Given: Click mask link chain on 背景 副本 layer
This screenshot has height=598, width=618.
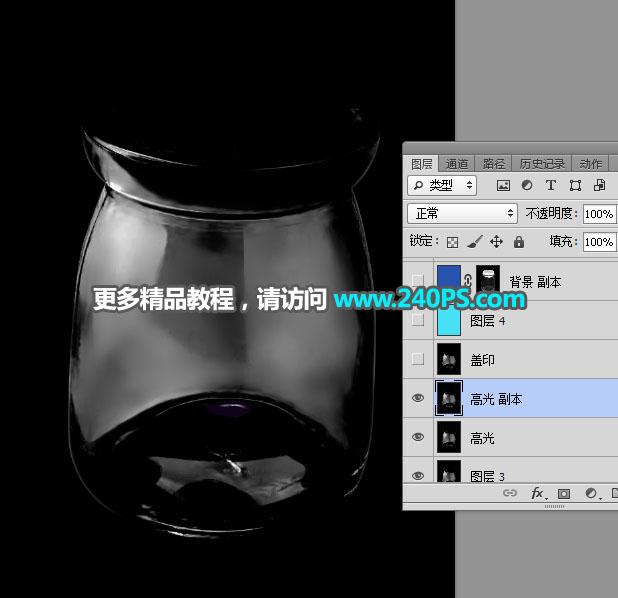Looking at the screenshot, I should coord(468,280).
